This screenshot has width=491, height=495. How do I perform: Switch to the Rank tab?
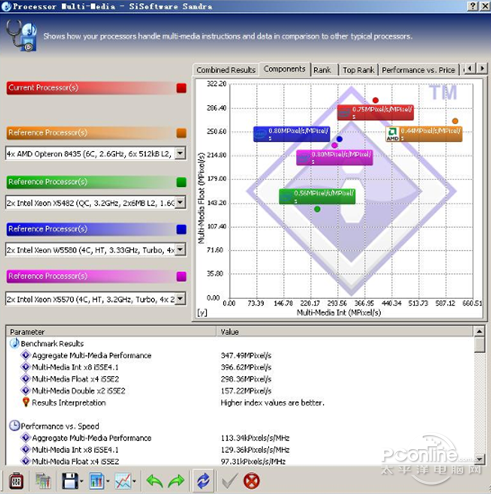(x=322, y=70)
